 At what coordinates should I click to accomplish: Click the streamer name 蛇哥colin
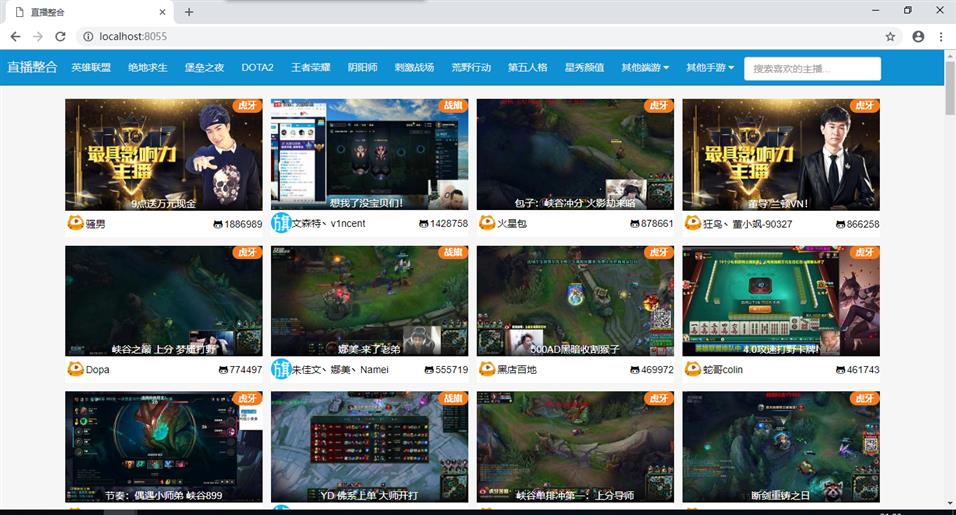tap(723, 370)
